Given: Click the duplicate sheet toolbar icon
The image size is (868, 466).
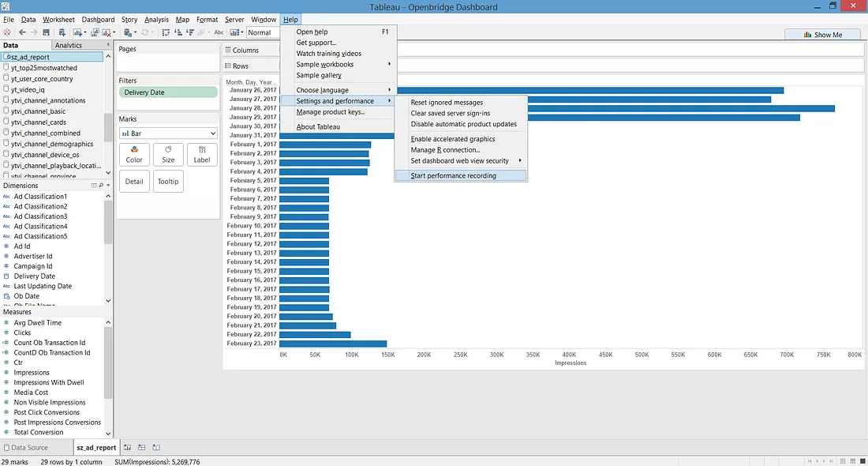Looking at the screenshot, I should tap(95, 32).
